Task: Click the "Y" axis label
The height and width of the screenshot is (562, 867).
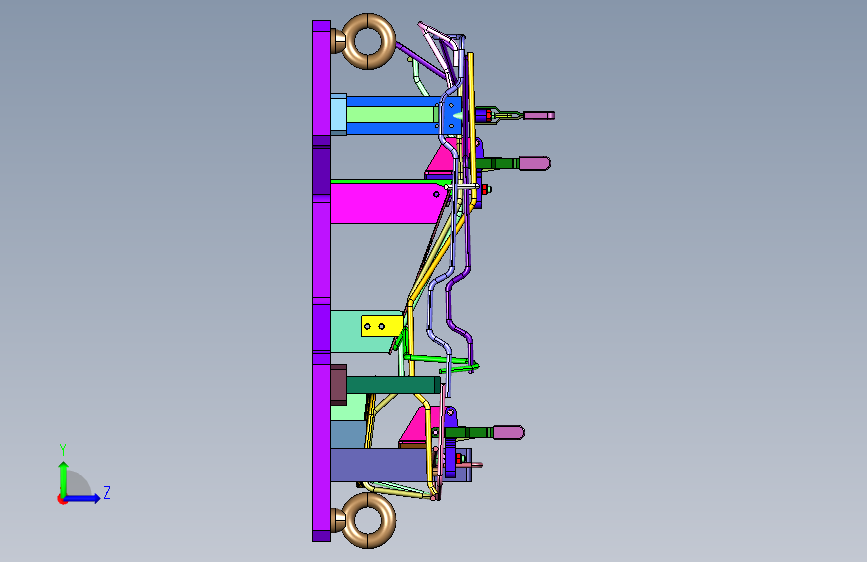Action: point(63,449)
